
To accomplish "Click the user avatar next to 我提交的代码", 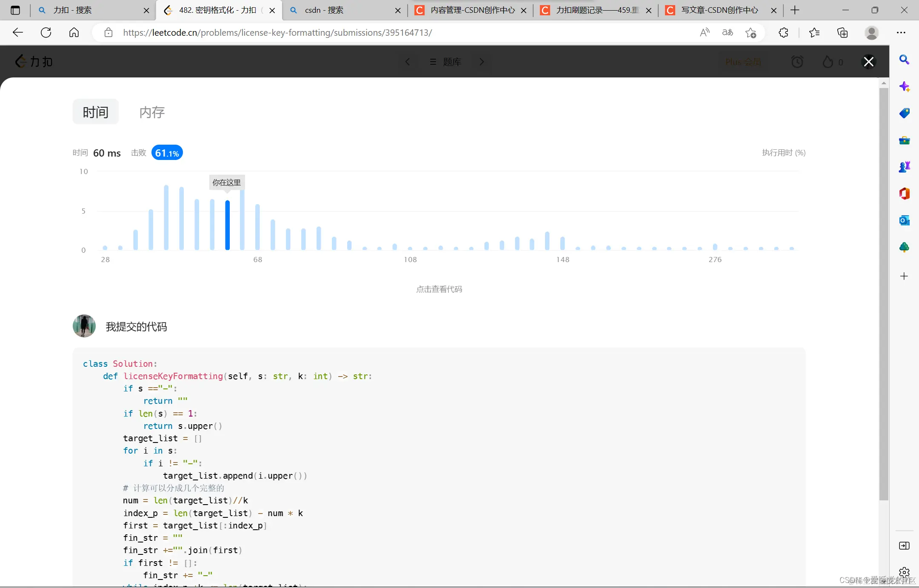I will [84, 326].
